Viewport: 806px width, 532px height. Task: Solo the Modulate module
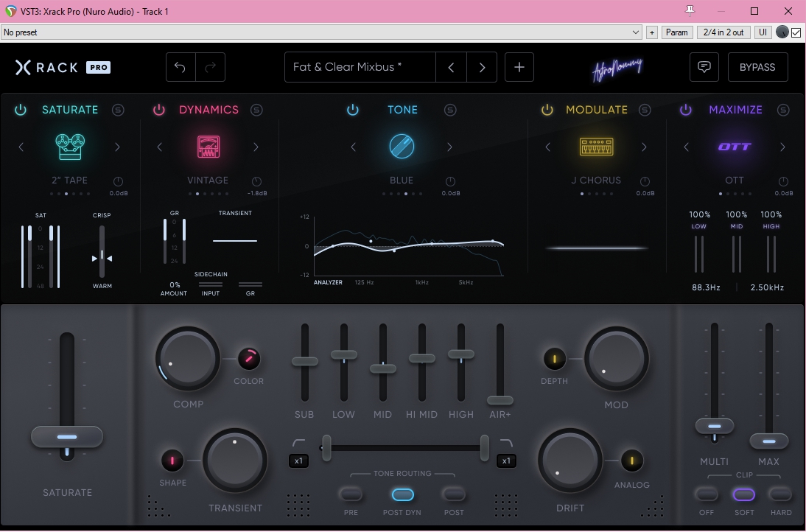click(x=645, y=110)
